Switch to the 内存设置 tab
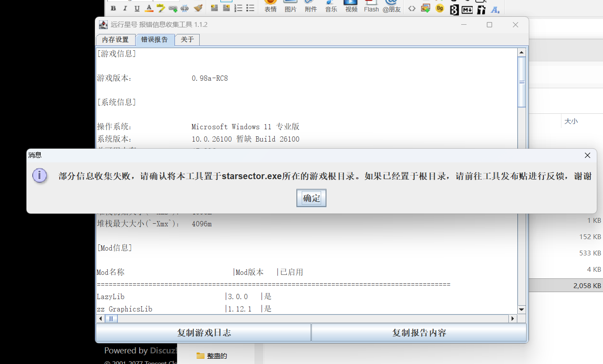This screenshot has height=364, width=603. point(115,39)
